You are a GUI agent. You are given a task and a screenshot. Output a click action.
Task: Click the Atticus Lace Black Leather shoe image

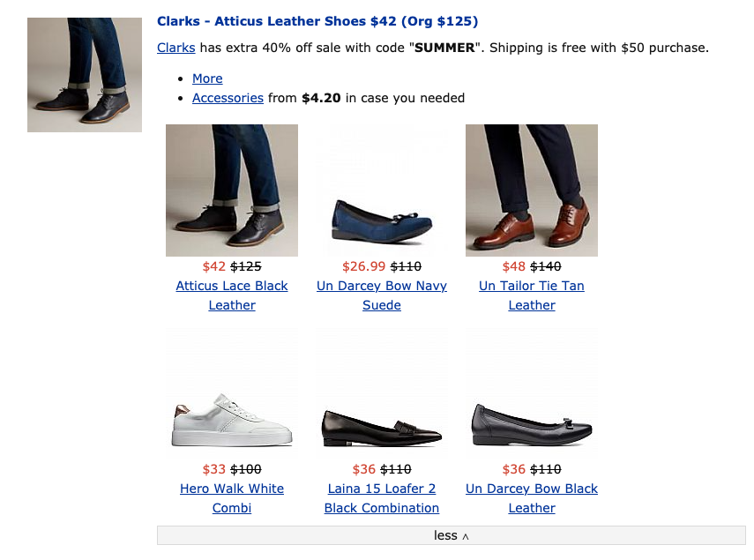(232, 190)
